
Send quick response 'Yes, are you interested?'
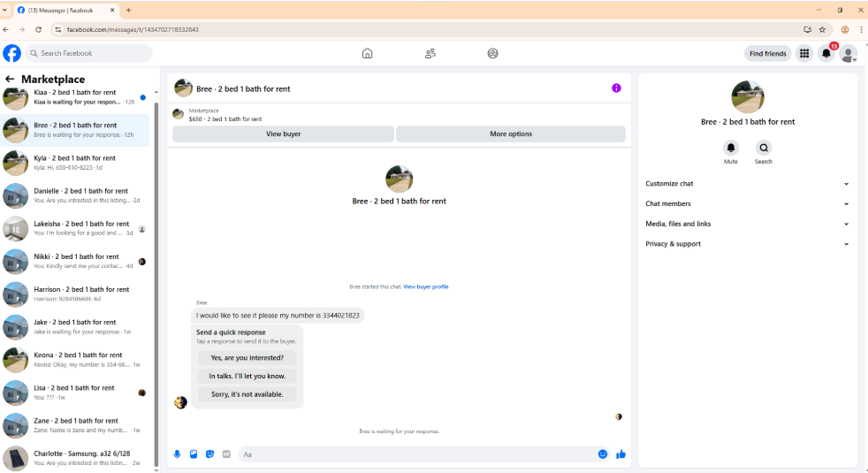(247, 358)
